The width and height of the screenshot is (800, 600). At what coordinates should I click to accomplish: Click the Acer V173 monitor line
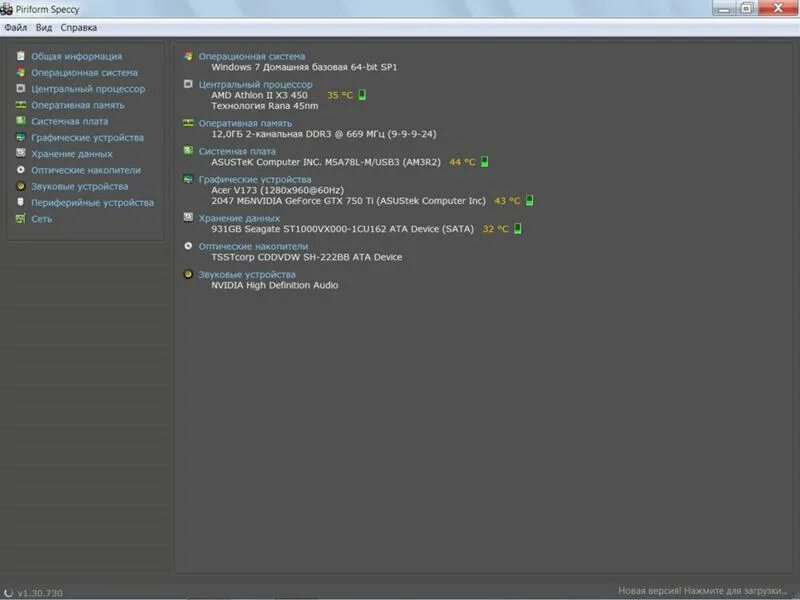278,190
